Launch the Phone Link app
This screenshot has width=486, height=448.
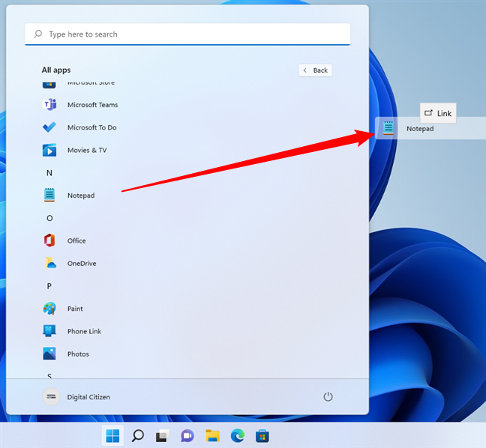pos(83,331)
